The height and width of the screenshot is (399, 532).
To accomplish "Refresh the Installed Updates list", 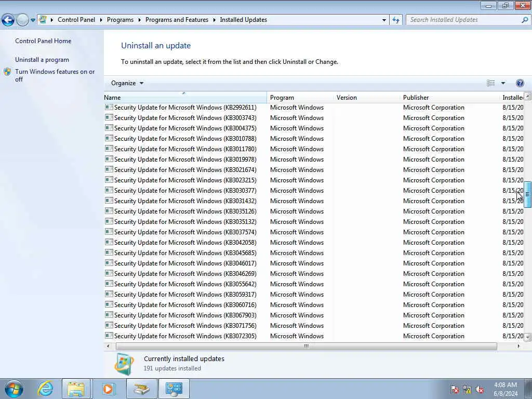I will (x=395, y=20).
